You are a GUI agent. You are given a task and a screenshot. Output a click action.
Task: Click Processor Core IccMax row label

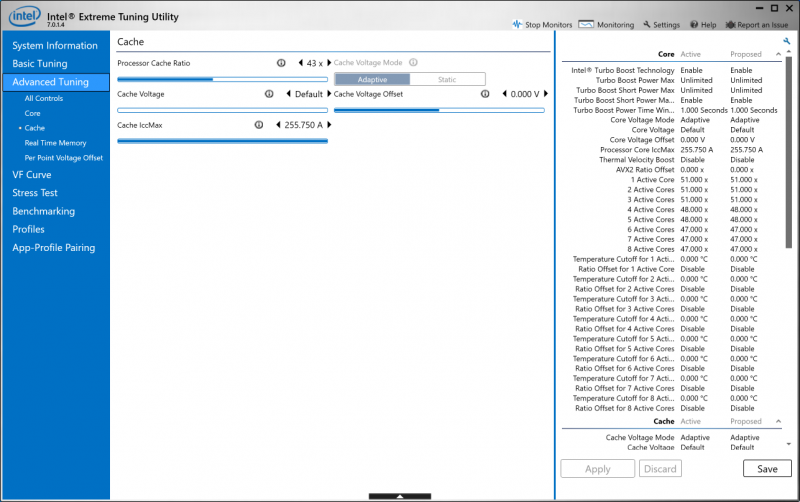637,150
